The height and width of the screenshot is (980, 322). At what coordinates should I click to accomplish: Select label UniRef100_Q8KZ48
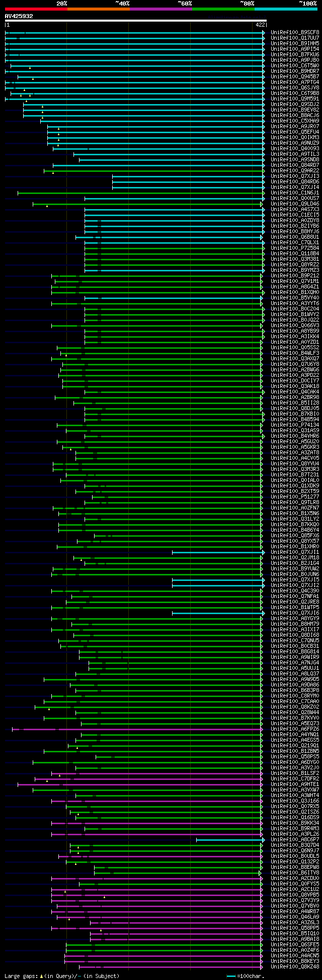click(x=295, y=967)
